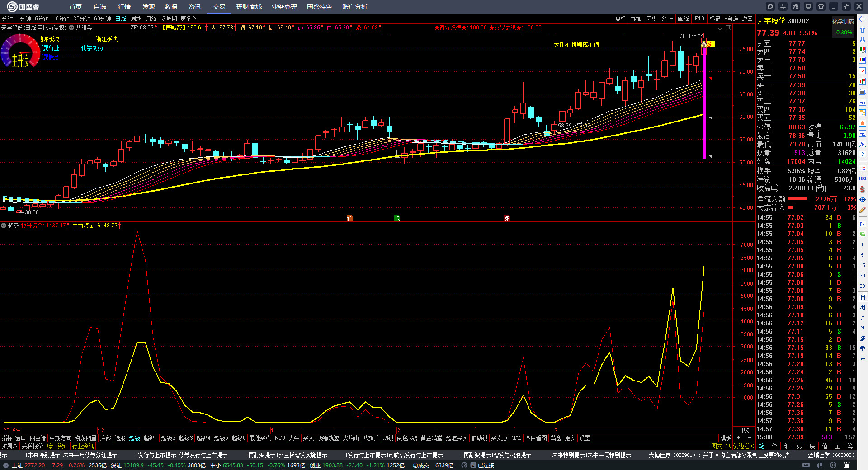868x470 pixels.
Task: Select the 日 period in right sidebar
Action: tap(863, 297)
